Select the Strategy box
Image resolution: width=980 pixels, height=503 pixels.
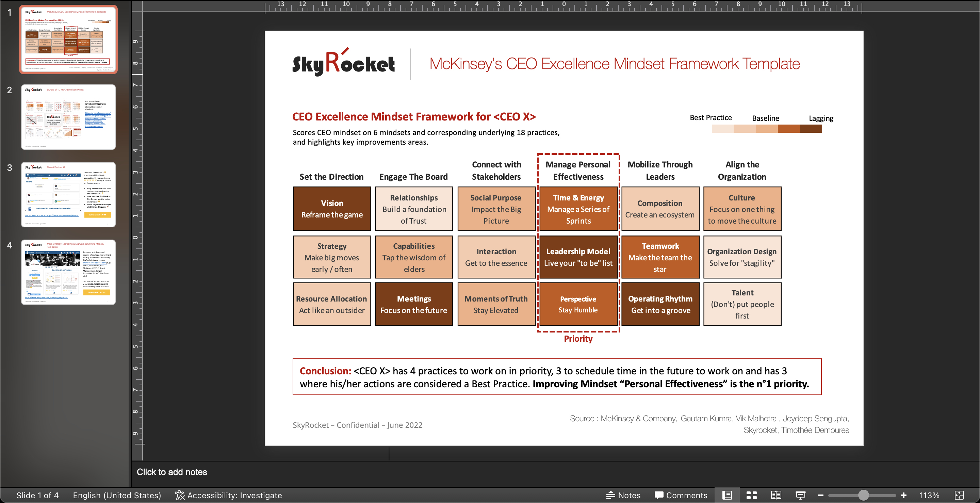pyautogui.click(x=332, y=257)
